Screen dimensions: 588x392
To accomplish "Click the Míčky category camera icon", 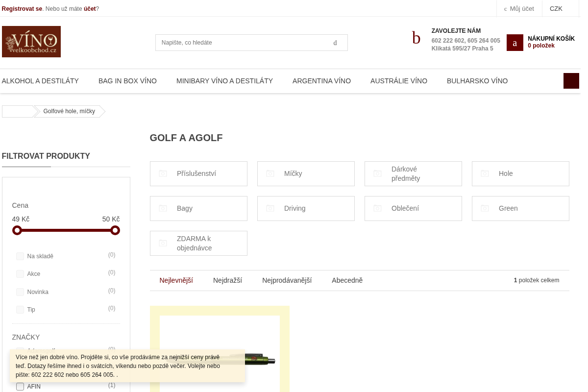I will point(270,173).
